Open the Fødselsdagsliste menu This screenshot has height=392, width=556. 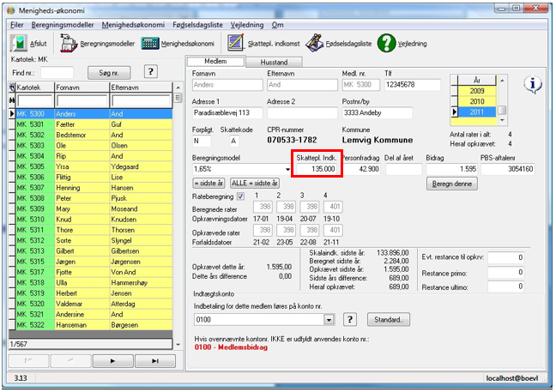(x=197, y=25)
